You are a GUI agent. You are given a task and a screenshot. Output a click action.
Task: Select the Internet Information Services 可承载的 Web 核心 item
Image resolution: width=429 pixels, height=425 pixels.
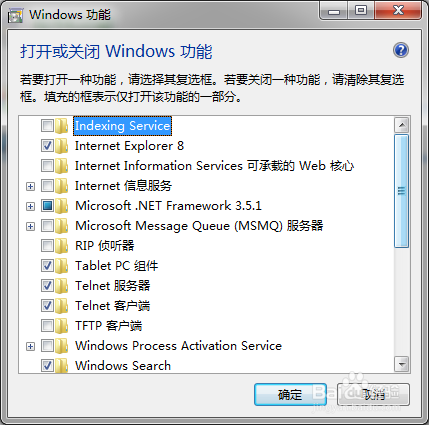coord(214,166)
